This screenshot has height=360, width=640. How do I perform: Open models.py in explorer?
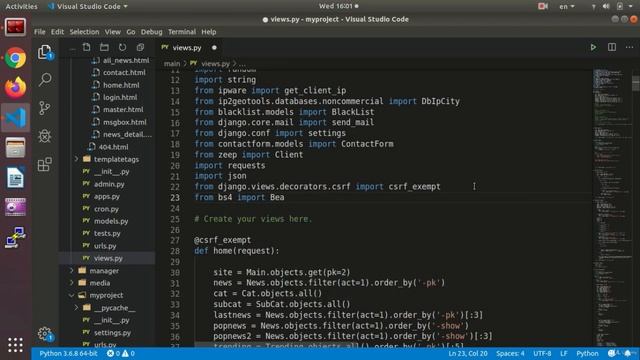point(111,221)
